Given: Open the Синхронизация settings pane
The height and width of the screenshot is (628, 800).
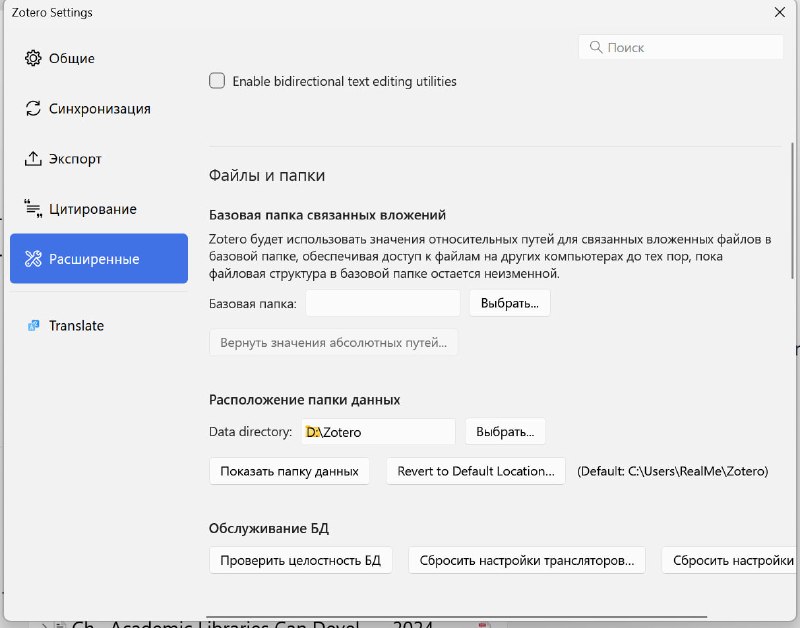Looking at the screenshot, I should 98,109.
